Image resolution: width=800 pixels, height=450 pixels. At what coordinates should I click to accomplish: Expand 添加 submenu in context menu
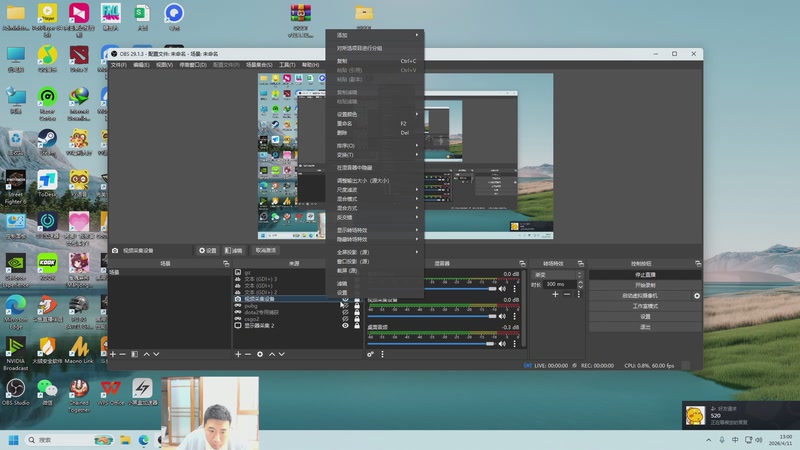click(375, 35)
